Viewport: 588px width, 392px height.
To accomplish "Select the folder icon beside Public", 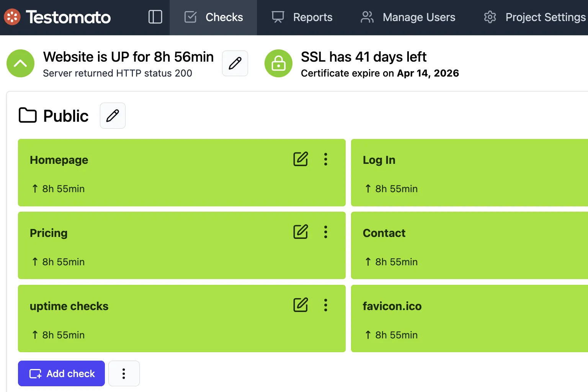I will pyautogui.click(x=27, y=115).
